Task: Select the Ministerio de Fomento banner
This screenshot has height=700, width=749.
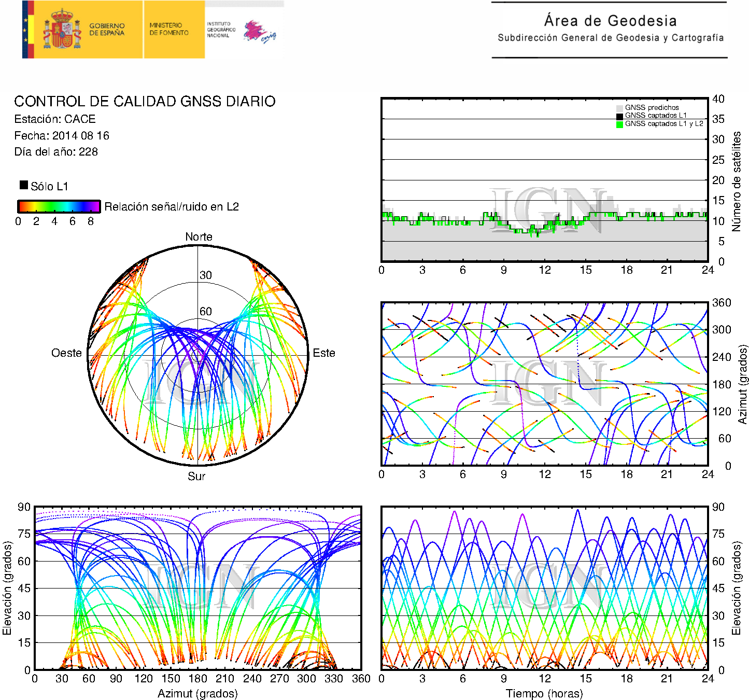Action: point(169,29)
